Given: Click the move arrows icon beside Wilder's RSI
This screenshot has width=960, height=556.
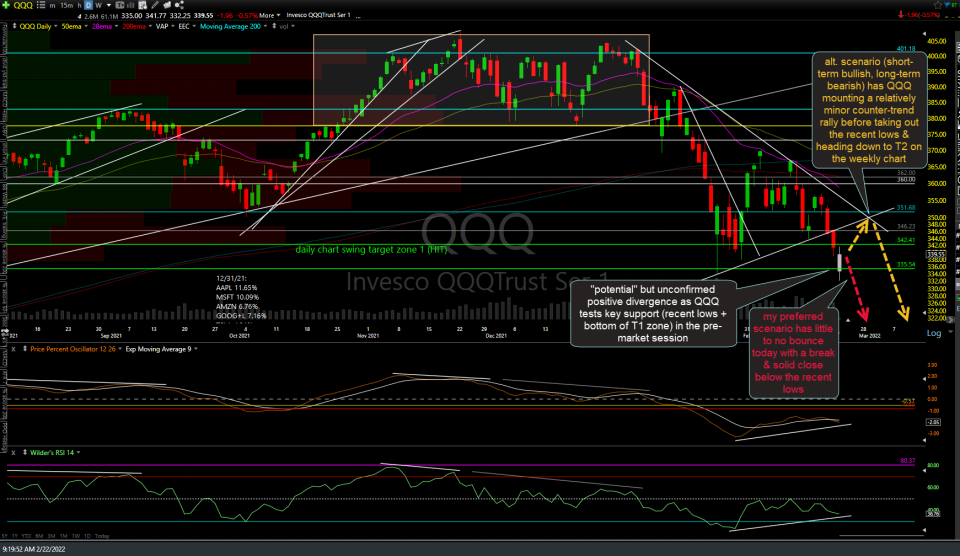Looking at the screenshot, I should pos(24,453).
